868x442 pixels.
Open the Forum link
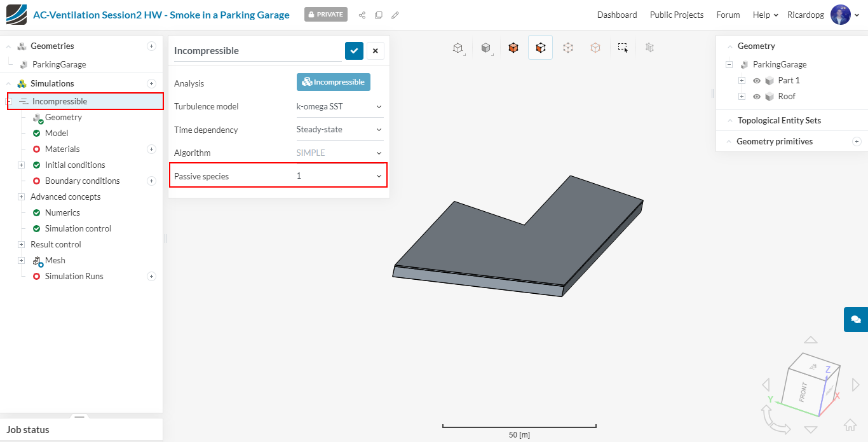click(x=728, y=15)
